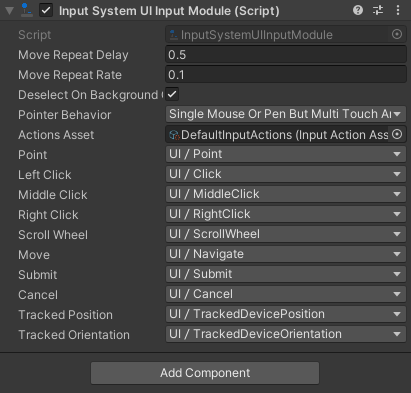Click the DefaultInputActions asset icon
Screen dimensions: 411x393
[174, 135]
